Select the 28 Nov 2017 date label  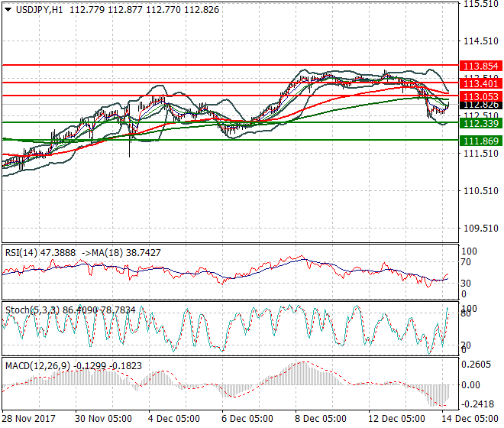(28, 419)
